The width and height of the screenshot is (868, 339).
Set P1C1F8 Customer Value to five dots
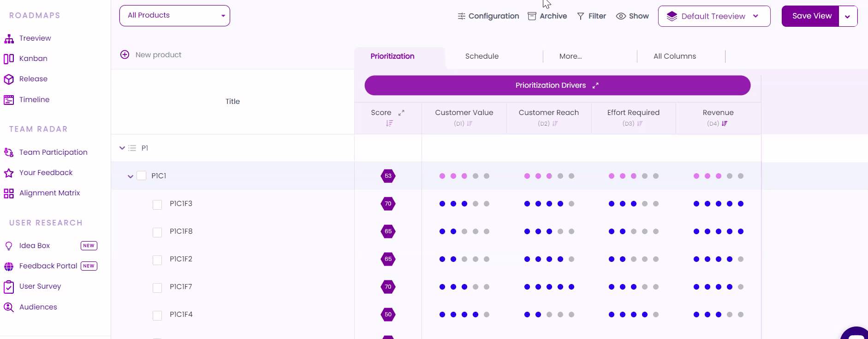487,231
